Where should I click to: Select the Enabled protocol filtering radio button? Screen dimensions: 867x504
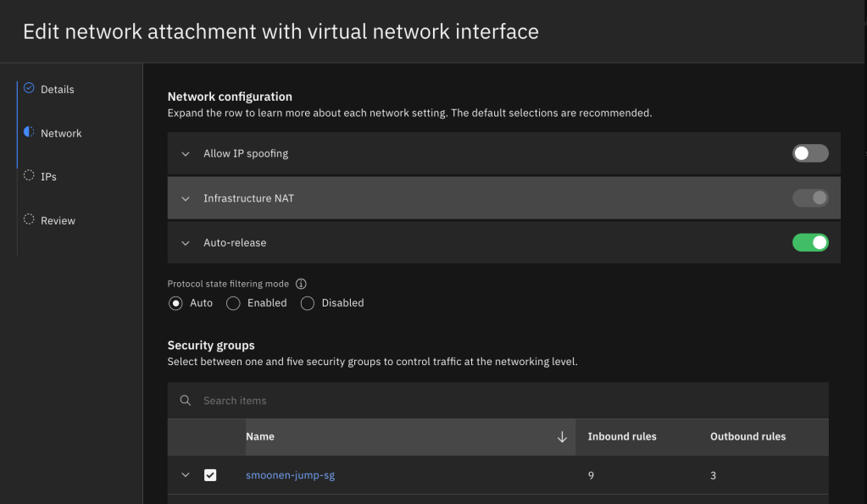click(x=234, y=303)
